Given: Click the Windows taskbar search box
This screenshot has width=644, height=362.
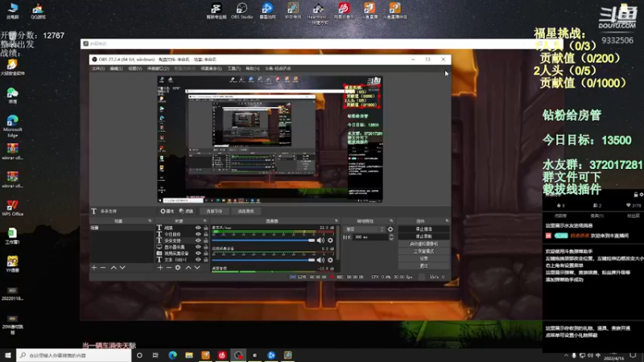Looking at the screenshot, I should click(74, 355).
